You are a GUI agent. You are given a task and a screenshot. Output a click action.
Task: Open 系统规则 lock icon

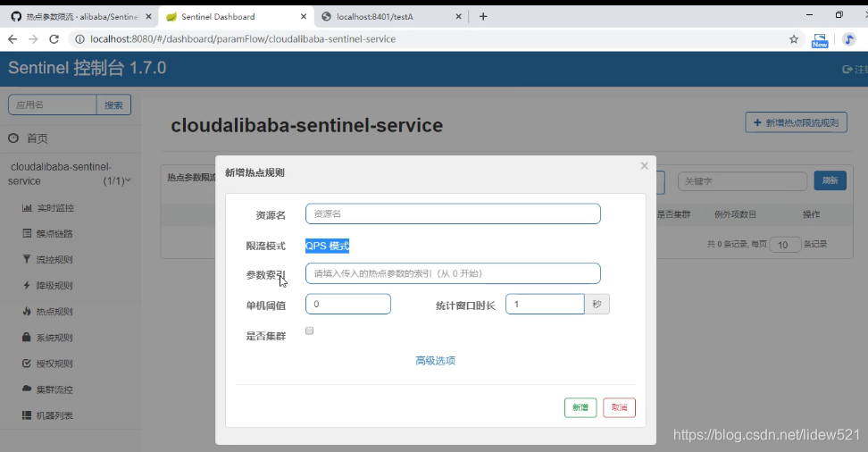26,337
